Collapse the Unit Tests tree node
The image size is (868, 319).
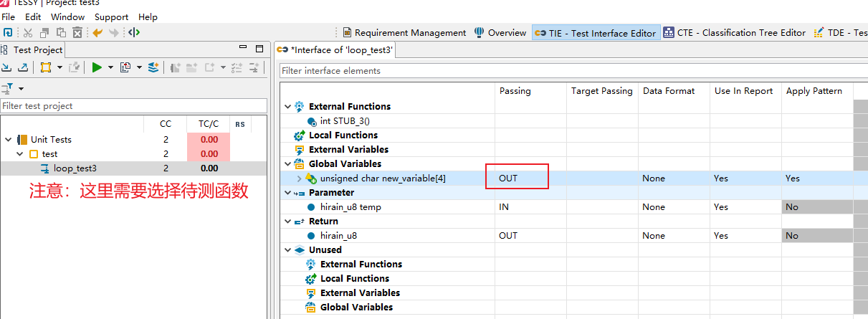click(x=8, y=140)
